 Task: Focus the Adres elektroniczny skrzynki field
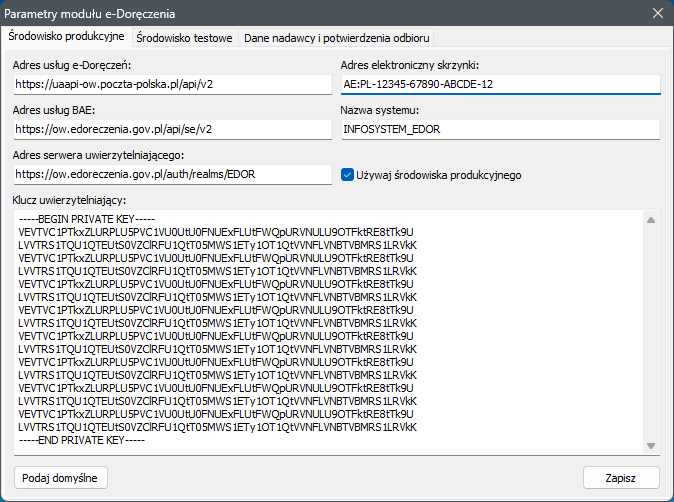coord(499,85)
